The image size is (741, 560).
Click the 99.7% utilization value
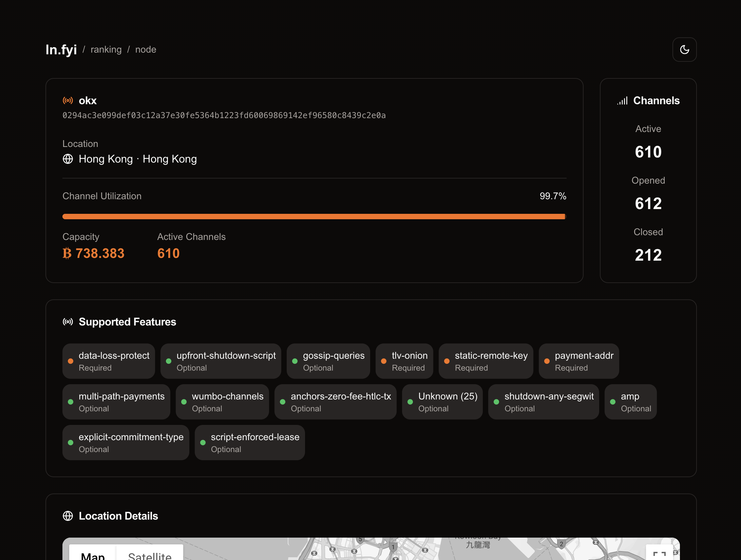pos(553,196)
